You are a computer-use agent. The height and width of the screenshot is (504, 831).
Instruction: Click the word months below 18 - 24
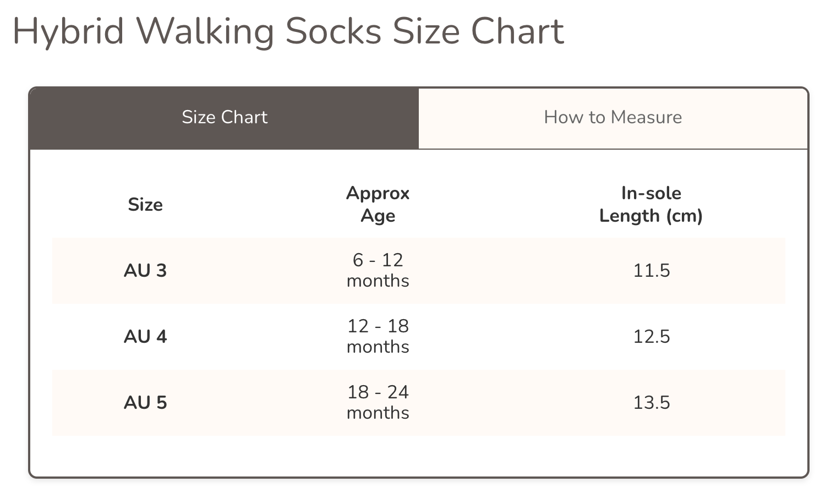(x=378, y=413)
